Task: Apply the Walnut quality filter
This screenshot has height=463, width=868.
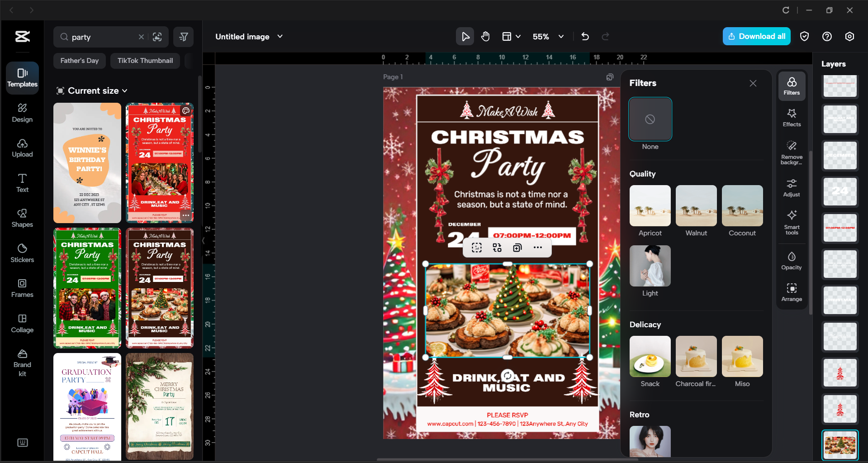Action: (x=696, y=205)
